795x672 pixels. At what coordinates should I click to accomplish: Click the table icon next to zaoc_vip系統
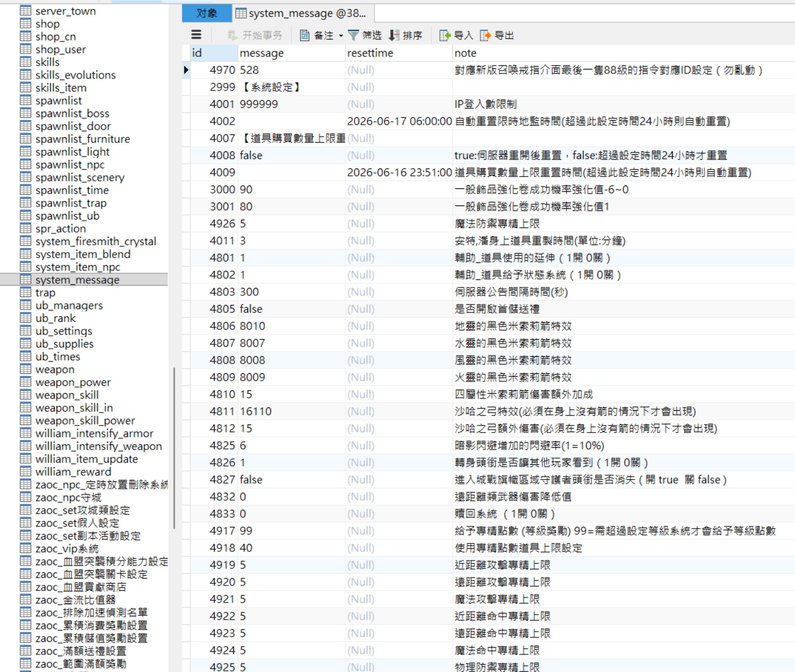(26, 549)
